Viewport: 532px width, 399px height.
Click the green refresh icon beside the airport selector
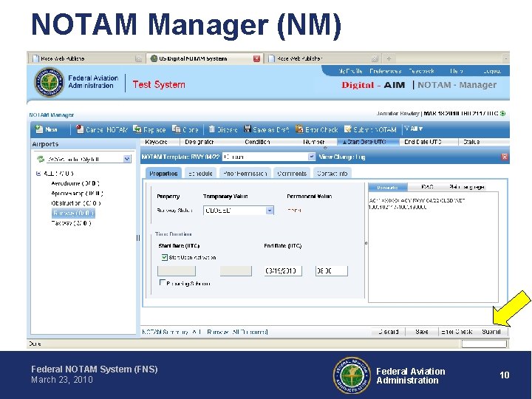[x=41, y=159]
